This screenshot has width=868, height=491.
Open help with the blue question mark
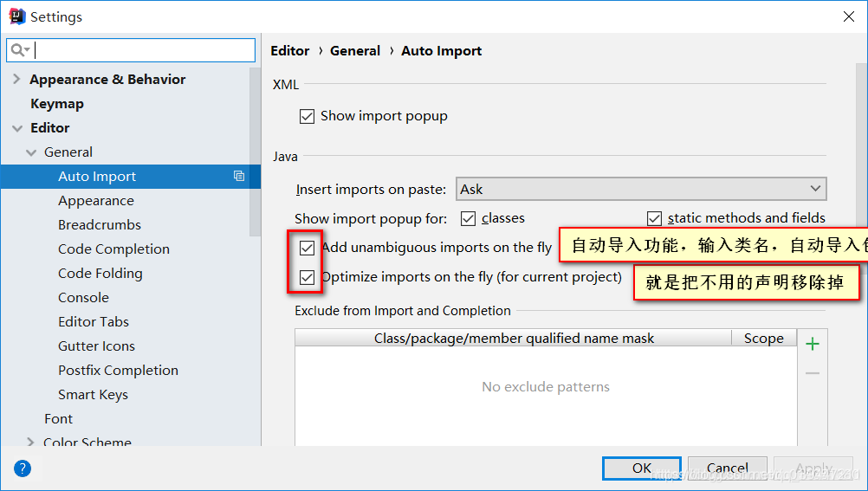(x=23, y=468)
